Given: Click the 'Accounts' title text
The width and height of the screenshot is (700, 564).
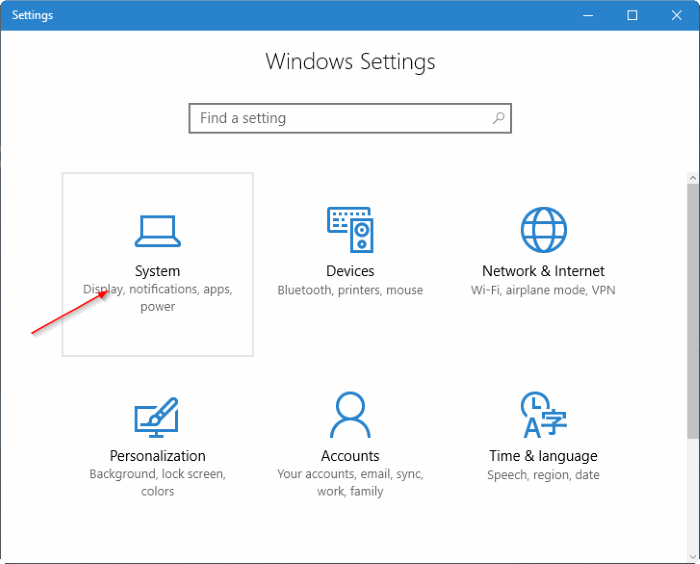Looking at the screenshot, I should pos(350,456).
